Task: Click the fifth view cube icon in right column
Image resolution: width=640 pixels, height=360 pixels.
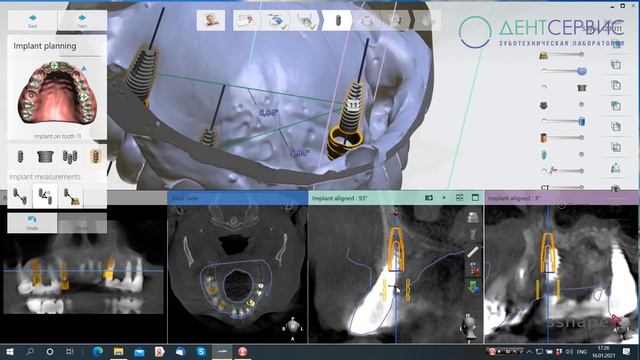Action: (x=616, y=127)
